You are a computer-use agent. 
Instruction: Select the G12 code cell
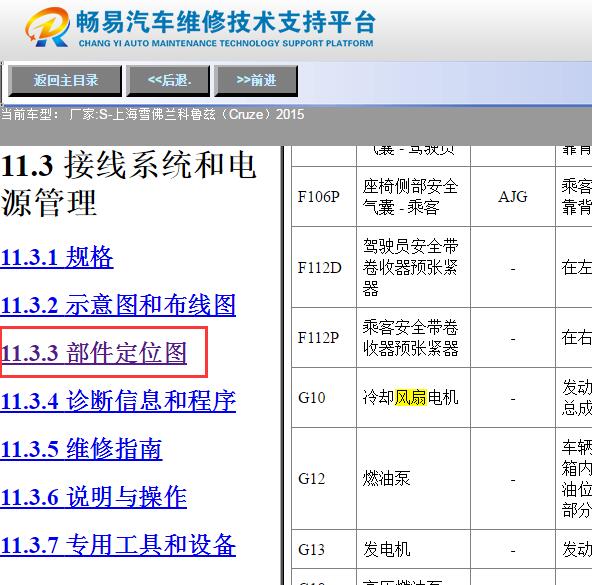click(324, 478)
